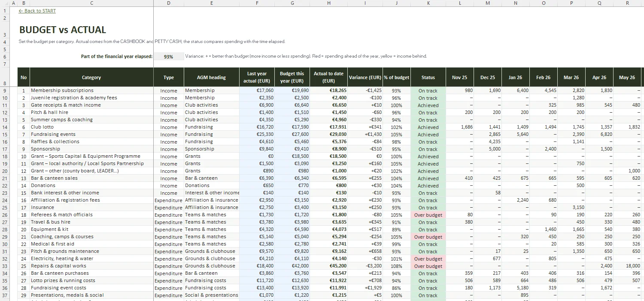Click the 108% of budget value
The width and height of the screenshot is (644, 301).
pos(396,266)
